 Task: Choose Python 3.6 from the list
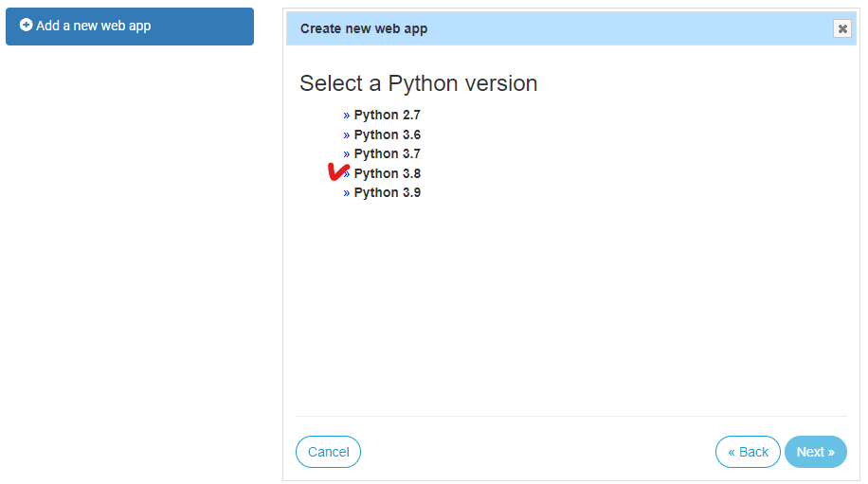pos(387,134)
